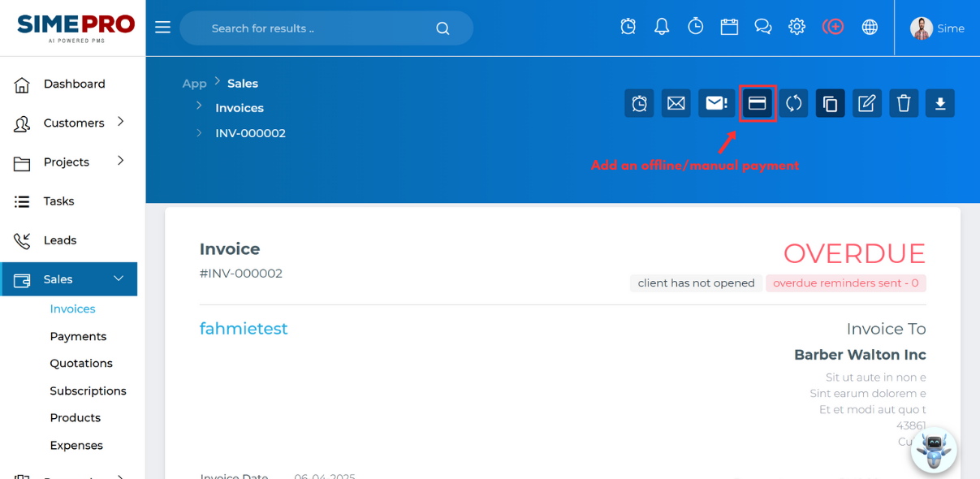Send overdue reminder email icon
The width and height of the screenshot is (980, 479).
click(716, 103)
